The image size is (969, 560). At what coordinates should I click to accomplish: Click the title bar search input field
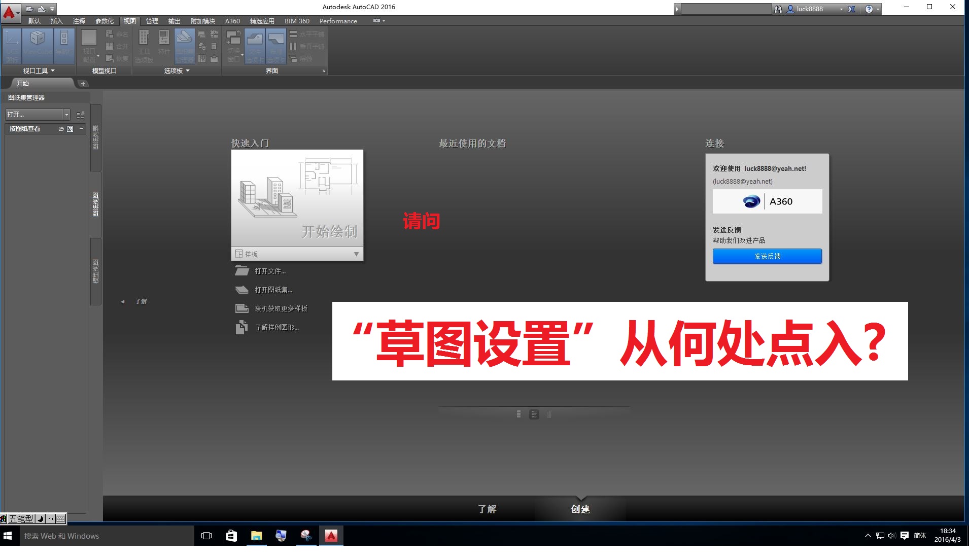(726, 9)
